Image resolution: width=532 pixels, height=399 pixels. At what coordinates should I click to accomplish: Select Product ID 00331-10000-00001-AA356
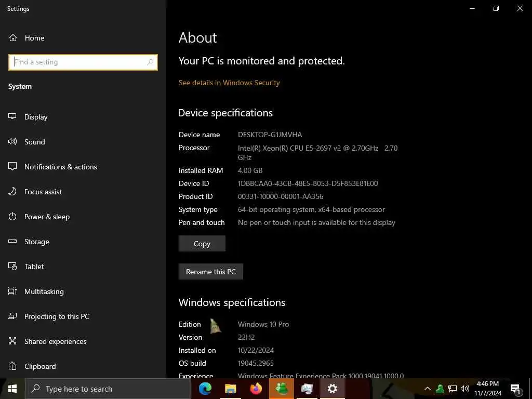280,196
